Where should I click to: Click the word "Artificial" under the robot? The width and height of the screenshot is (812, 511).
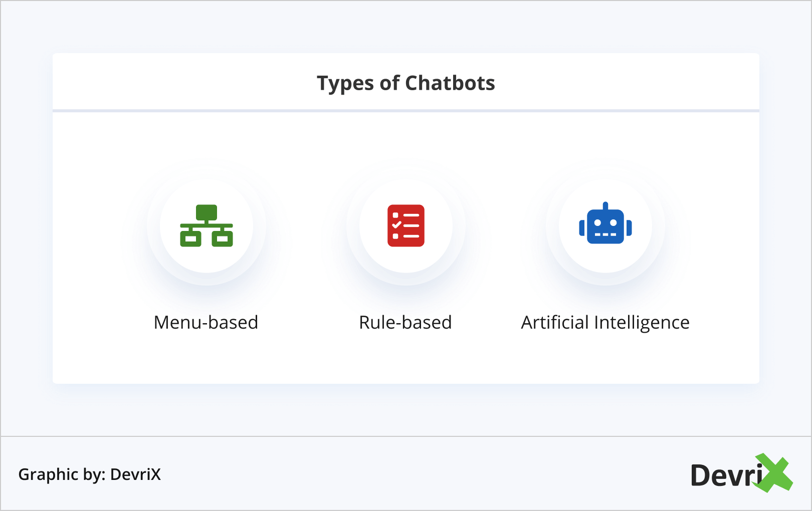pyautogui.click(x=555, y=323)
